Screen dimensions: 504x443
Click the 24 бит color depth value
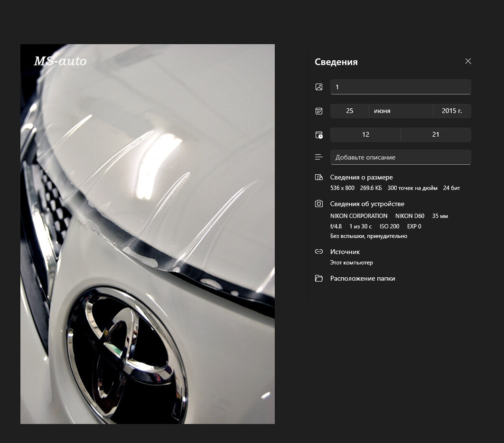tap(451, 188)
